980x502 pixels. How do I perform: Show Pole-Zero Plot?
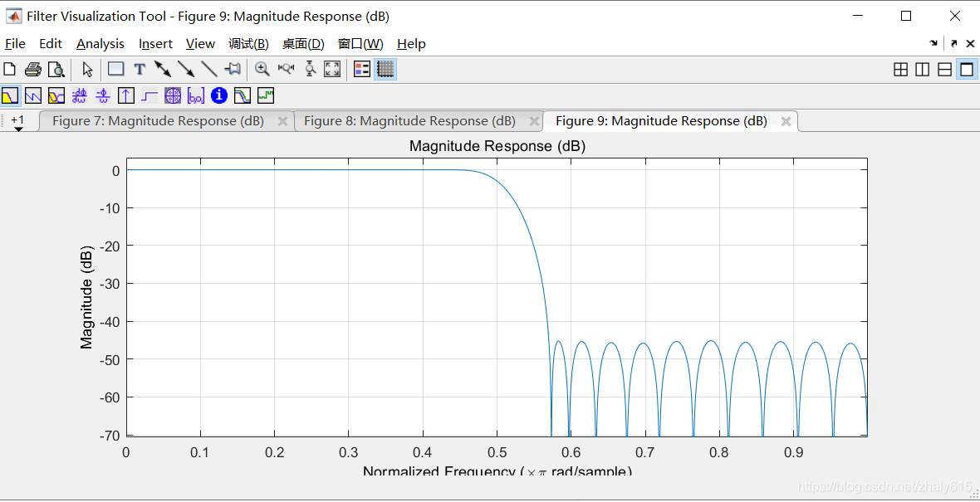pos(173,95)
